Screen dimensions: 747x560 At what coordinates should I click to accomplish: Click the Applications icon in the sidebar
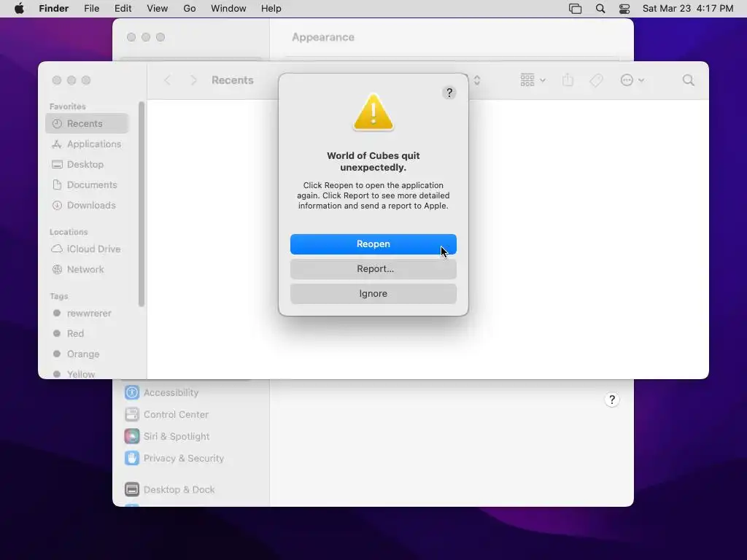pos(57,144)
